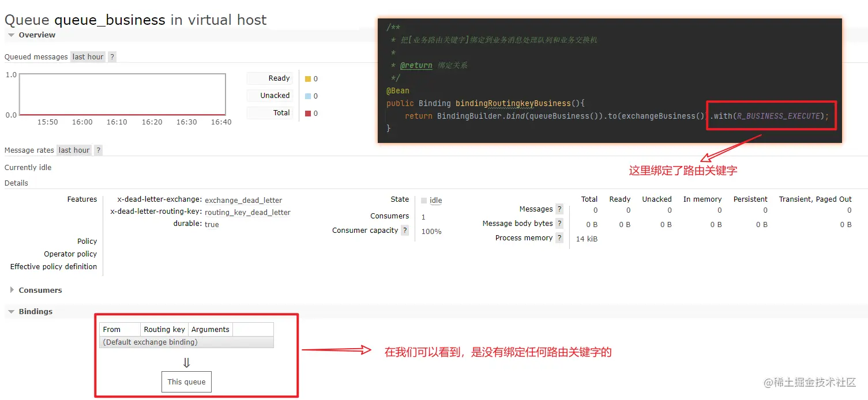
Task: Click the queue_business title text
Action: tap(110, 20)
